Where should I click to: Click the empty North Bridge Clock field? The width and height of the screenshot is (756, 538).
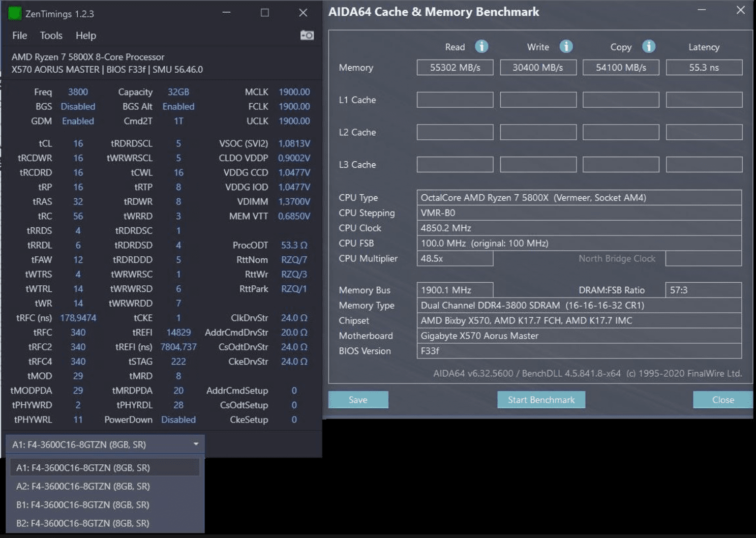(x=704, y=258)
